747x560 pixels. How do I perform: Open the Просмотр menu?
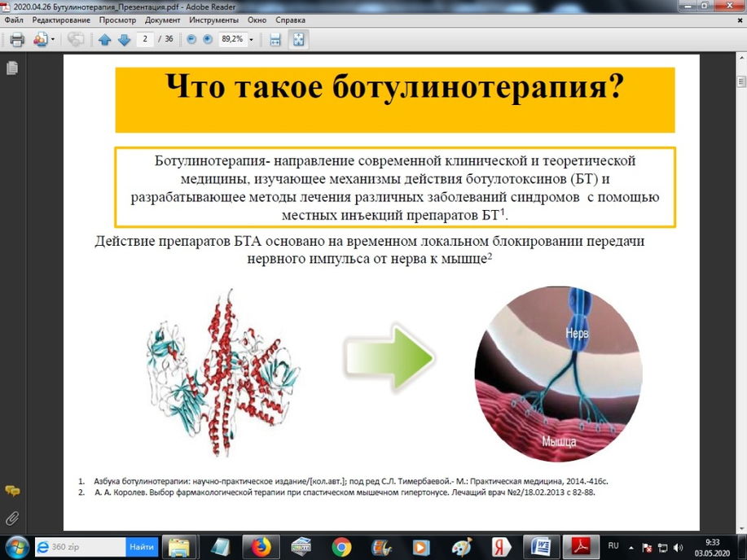117,19
